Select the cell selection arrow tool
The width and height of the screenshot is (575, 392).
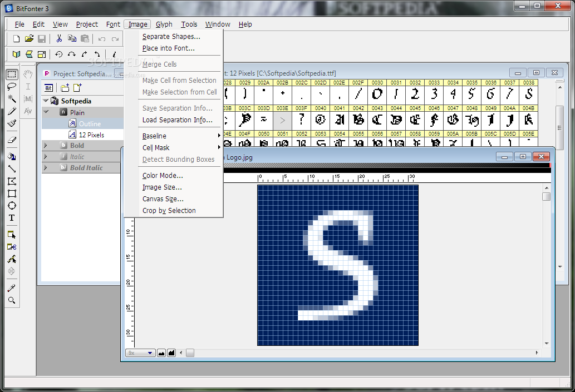click(x=12, y=235)
